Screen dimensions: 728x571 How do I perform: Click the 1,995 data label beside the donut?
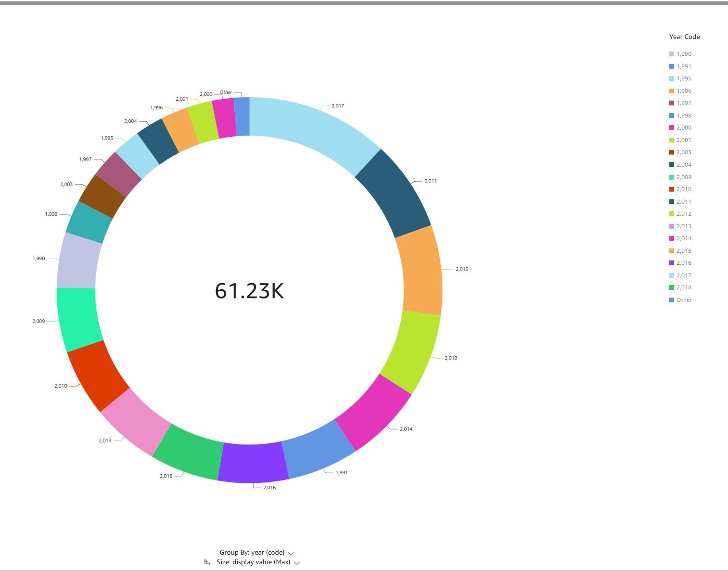click(107, 138)
